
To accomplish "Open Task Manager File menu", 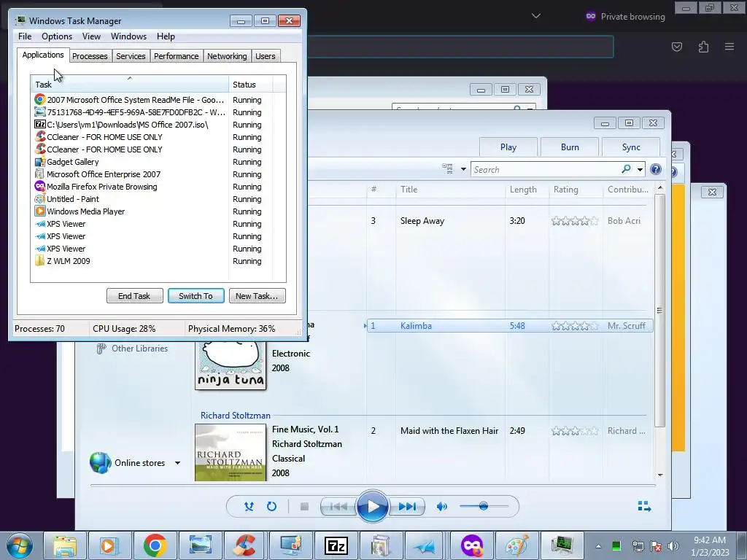I will pyautogui.click(x=25, y=36).
